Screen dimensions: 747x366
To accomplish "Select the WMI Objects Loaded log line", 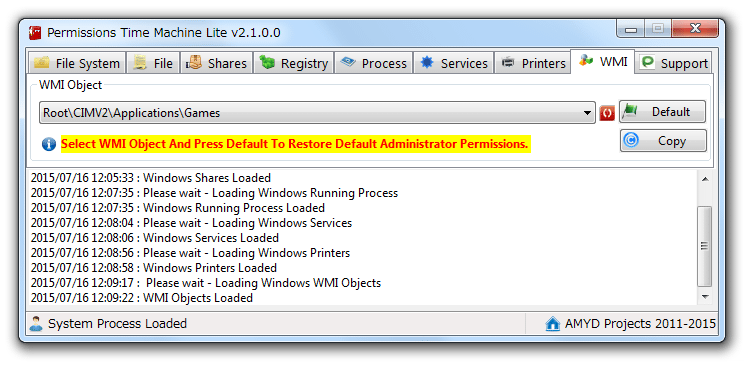I will 142,298.
